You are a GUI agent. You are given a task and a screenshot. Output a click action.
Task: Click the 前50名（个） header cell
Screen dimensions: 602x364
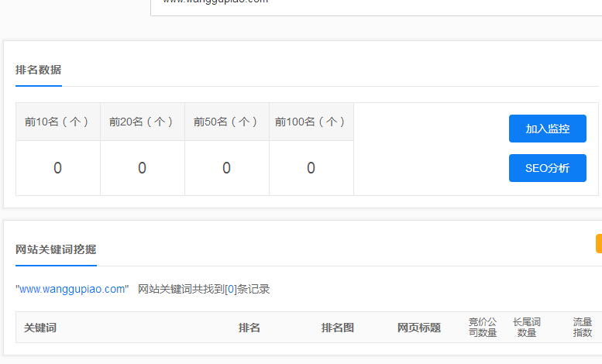pos(227,122)
